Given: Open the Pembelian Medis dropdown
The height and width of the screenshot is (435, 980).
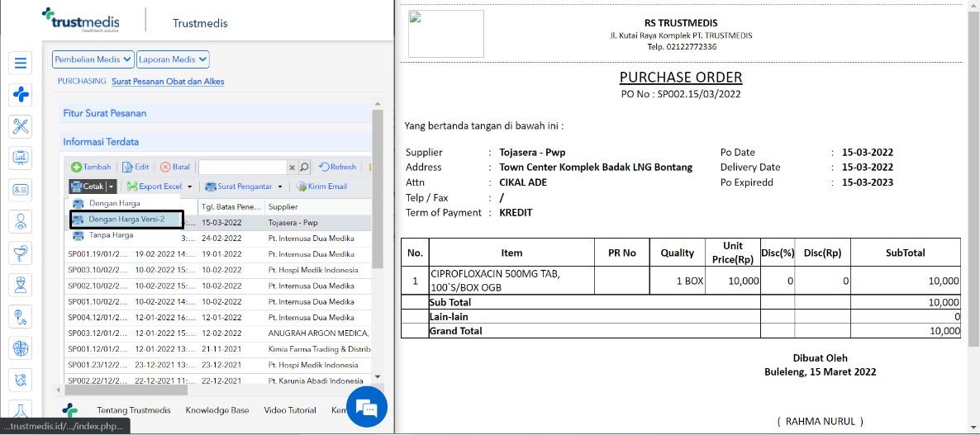Looking at the screenshot, I should (93, 59).
